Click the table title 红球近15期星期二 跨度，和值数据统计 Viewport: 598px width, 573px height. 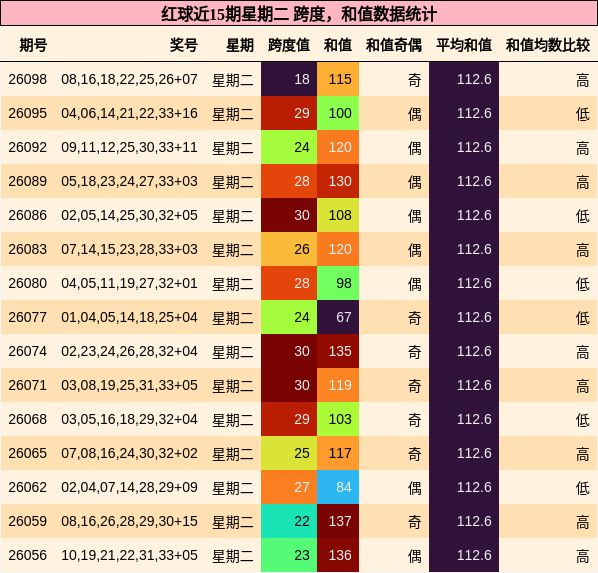299,14
